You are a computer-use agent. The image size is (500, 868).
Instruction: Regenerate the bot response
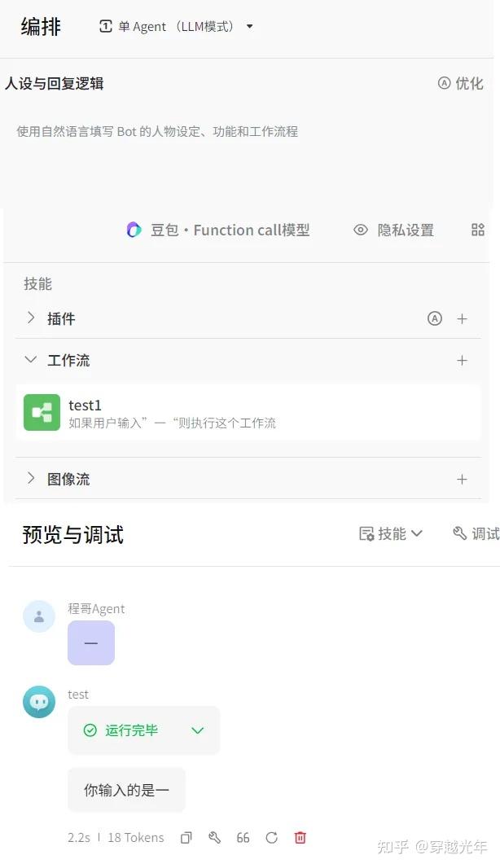272,837
